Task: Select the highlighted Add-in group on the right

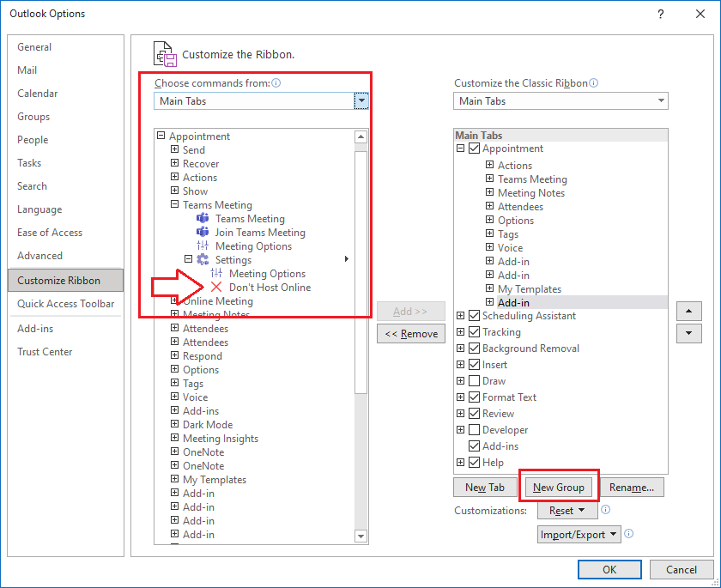Action: click(513, 302)
